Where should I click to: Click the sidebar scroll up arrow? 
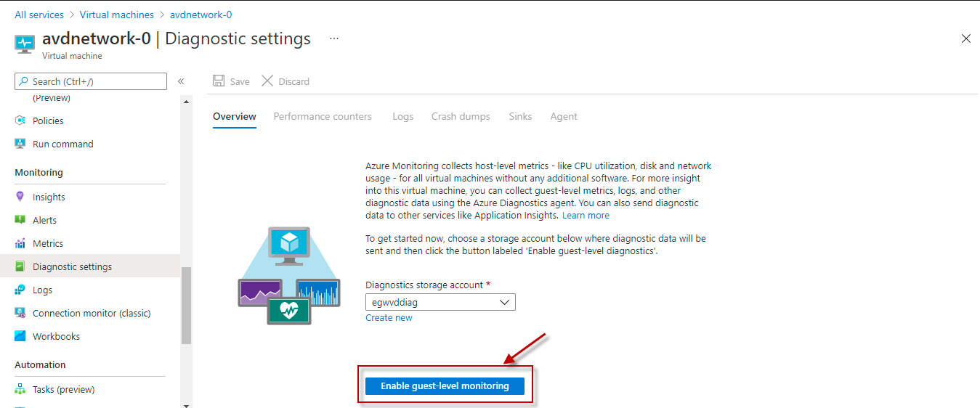coord(186,101)
